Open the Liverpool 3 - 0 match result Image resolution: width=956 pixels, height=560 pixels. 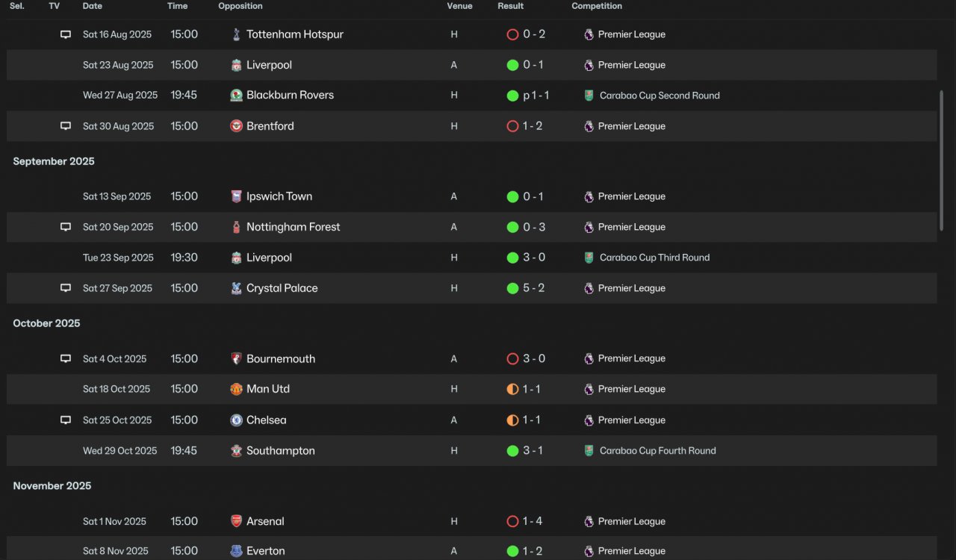pyautogui.click(x=534, y=258)
